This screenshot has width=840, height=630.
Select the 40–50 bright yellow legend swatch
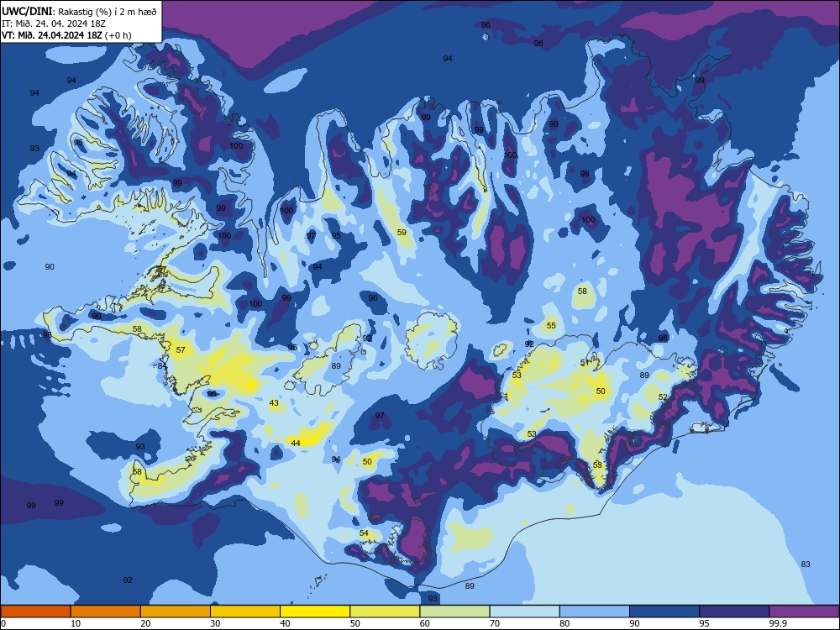tap(315, 612)
